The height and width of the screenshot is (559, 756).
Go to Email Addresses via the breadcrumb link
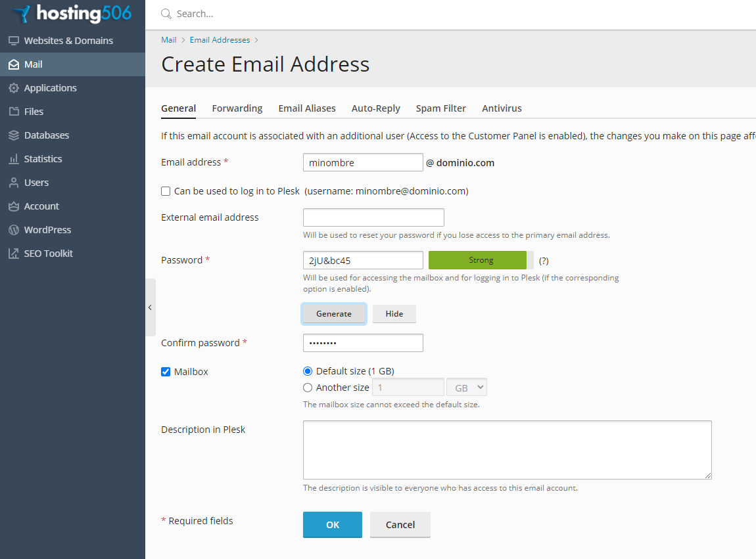[220, 39]
